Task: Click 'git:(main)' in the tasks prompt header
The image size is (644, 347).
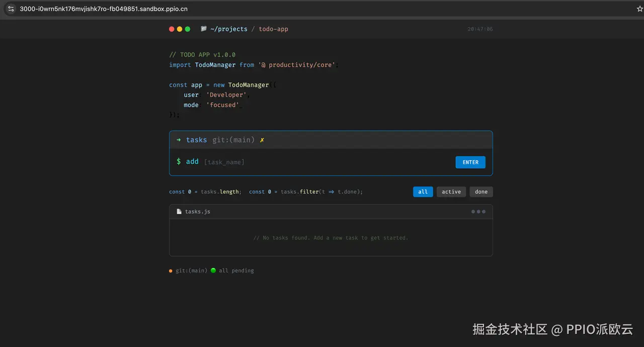Action: [x=233, y=140]
